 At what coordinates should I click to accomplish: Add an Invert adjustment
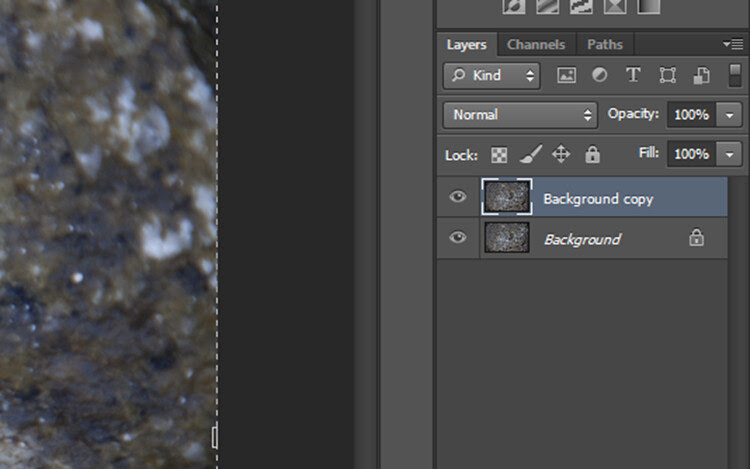click(514, 7)
